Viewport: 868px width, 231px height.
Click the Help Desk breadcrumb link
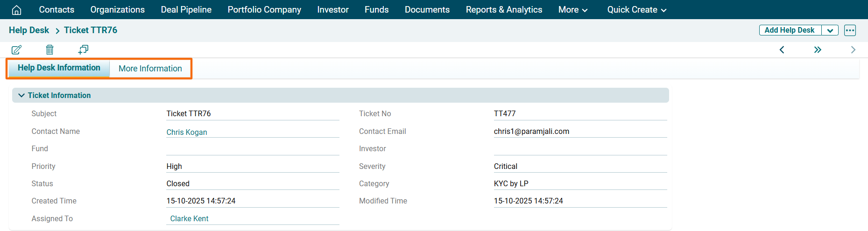pyautogui.click(x=29, y=30)
